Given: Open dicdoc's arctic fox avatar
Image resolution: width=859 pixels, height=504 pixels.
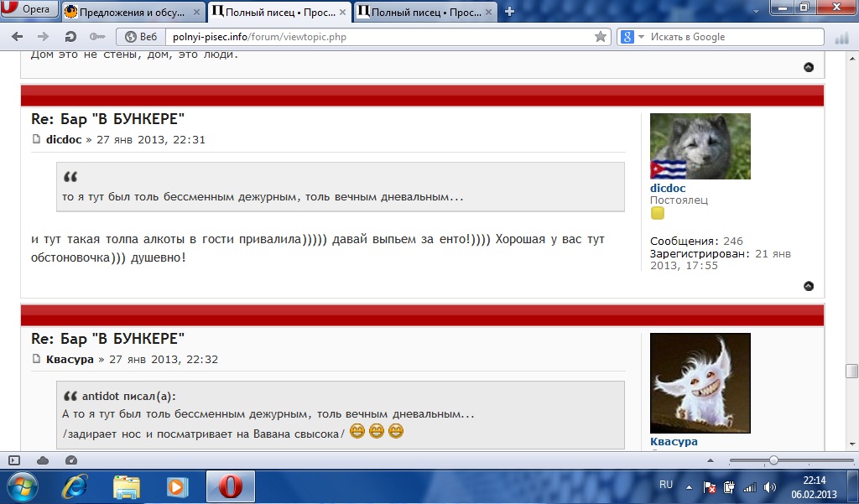Looking at the screenshot, I should tap(700, 146).
